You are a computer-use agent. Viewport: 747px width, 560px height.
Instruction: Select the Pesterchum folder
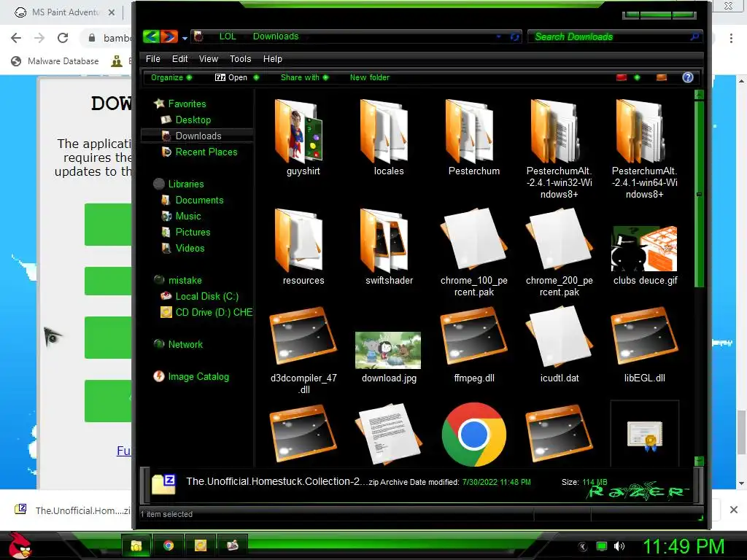pyautogui.click(x=473, y=136)
